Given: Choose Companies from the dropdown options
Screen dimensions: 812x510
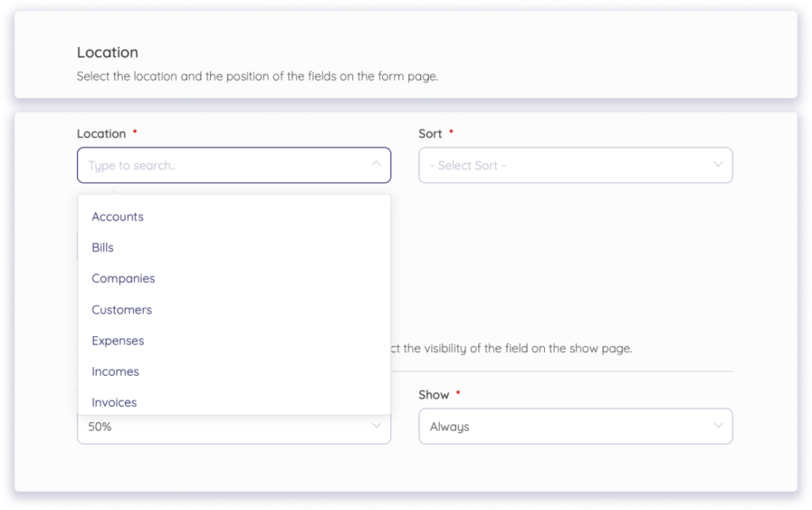Looking at the screenshot, I should [123, 278].
